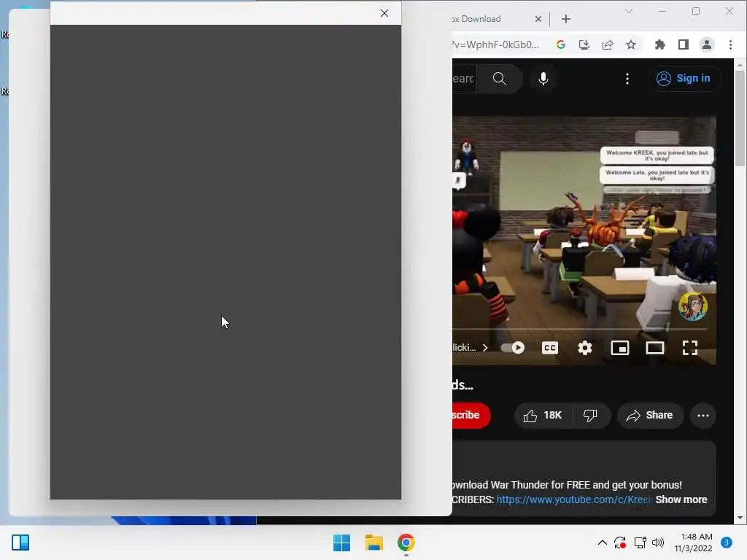The image size is (747, 560).
Task: Open the youtube.com/c/Kreek link
Action: (573, 499)
